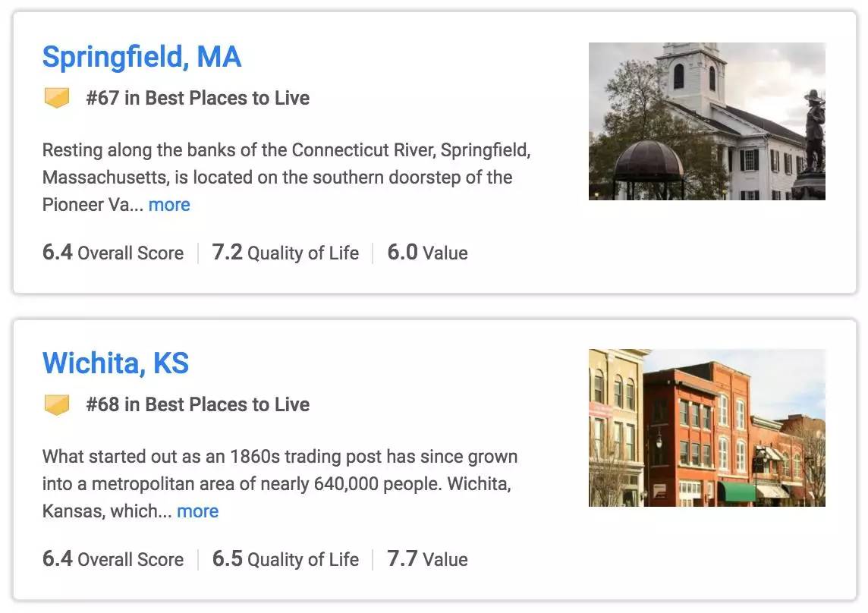Click the yellow badge icon beside #67 ranking
Image resolution: width=868 pixels, height=613 pixels.
[x=56, y=98]
